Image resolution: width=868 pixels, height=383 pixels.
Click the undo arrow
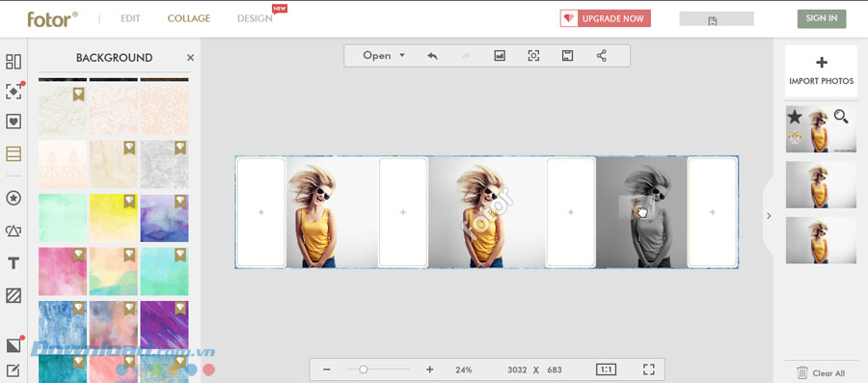(x=432, y=56)
